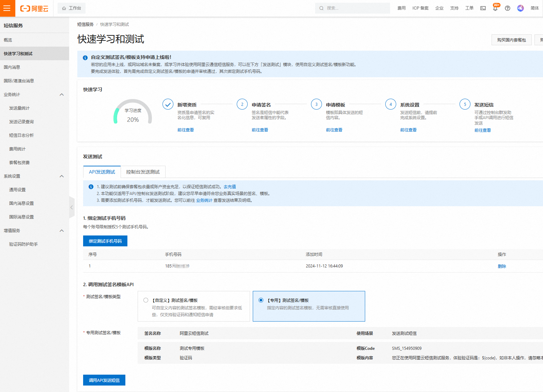Click the 购买国内套餐包 button
The height and width of the screenshot is (392, 543).
point(511,40)
